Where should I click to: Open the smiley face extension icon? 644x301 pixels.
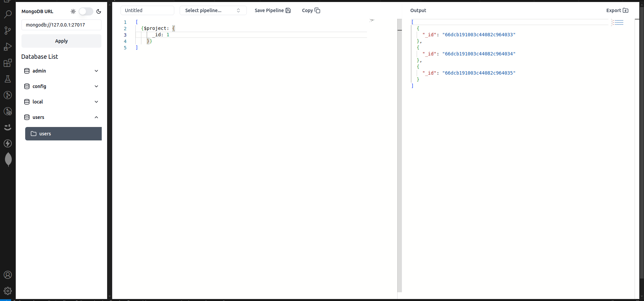click(x=8, y=127)
